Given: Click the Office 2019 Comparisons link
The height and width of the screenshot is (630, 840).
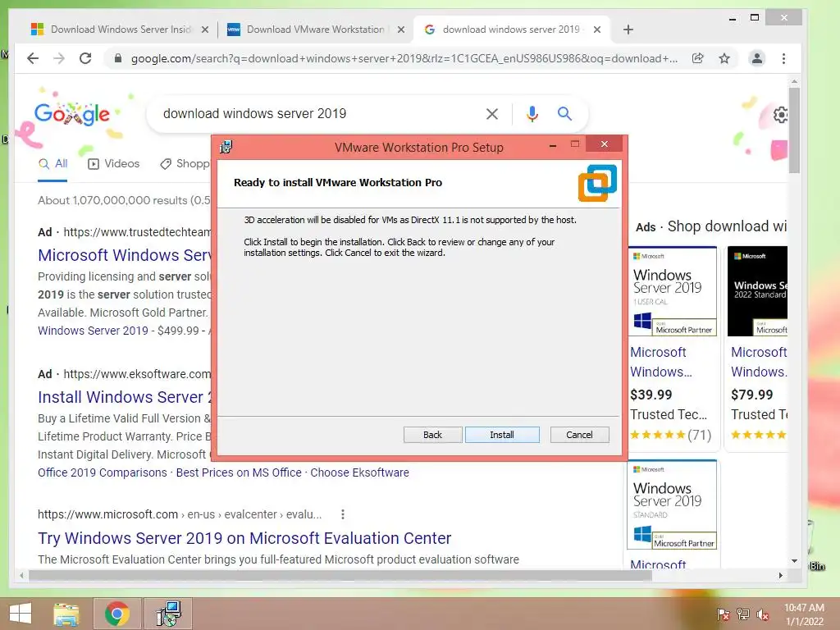Looking at the screenshot, I should click(103, 472).
